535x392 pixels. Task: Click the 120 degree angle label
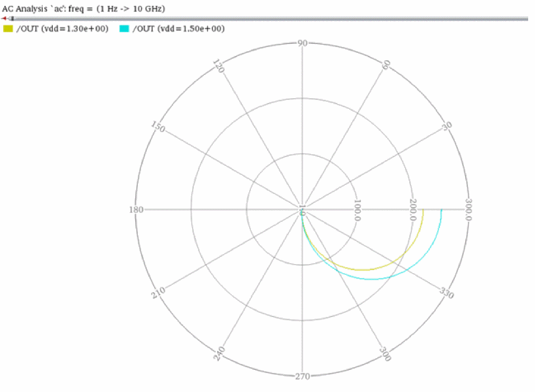click(219, 66)
